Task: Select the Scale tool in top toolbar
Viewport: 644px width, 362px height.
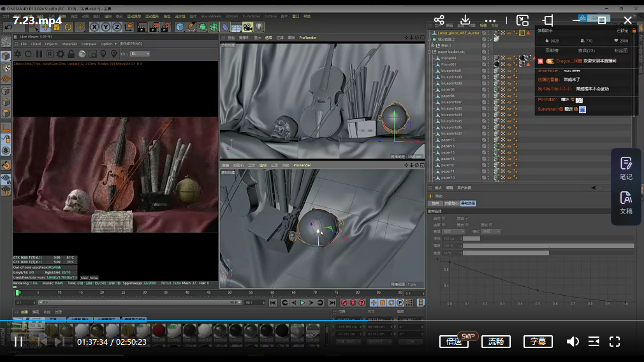Action: (x=57, y=27)
